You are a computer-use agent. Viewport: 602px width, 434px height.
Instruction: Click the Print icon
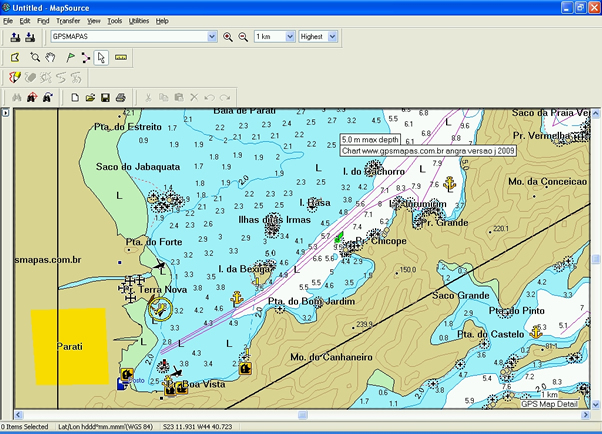pos(121,97)
